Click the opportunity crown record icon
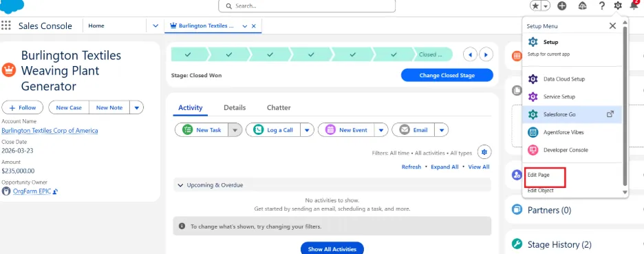Screen dimensions: 644x254 tap(9, 70)
